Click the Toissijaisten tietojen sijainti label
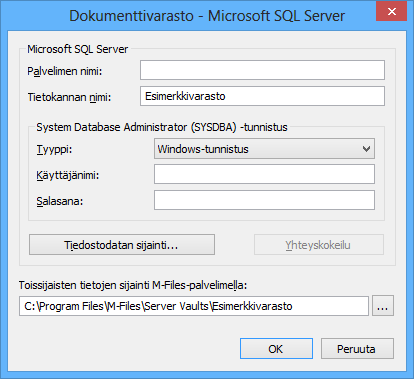This screenshot has height=379, width=414. tap(133, 285)
